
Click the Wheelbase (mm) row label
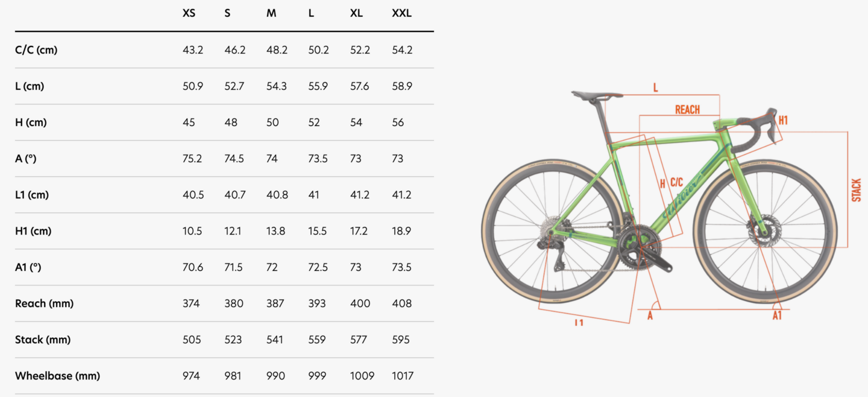point(57,376)
